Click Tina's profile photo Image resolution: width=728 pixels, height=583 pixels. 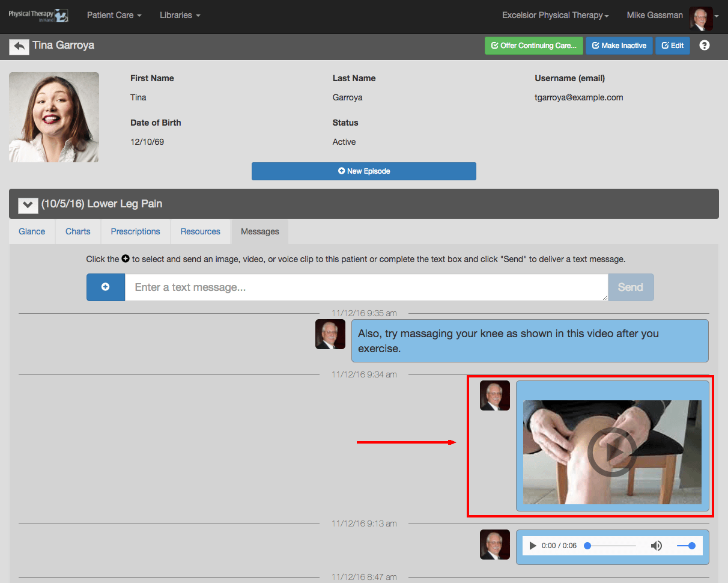(x=54, y=117)
